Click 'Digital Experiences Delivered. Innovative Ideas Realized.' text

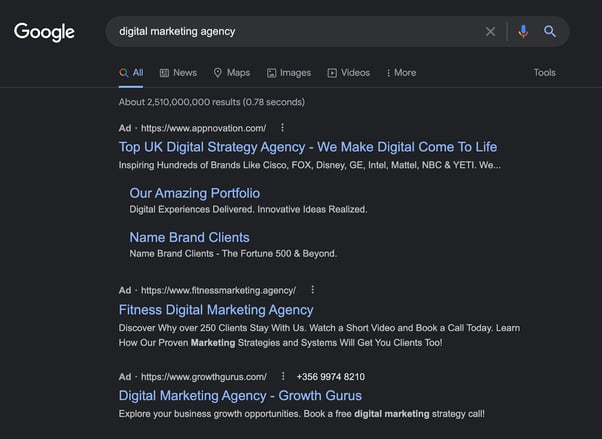248,209
